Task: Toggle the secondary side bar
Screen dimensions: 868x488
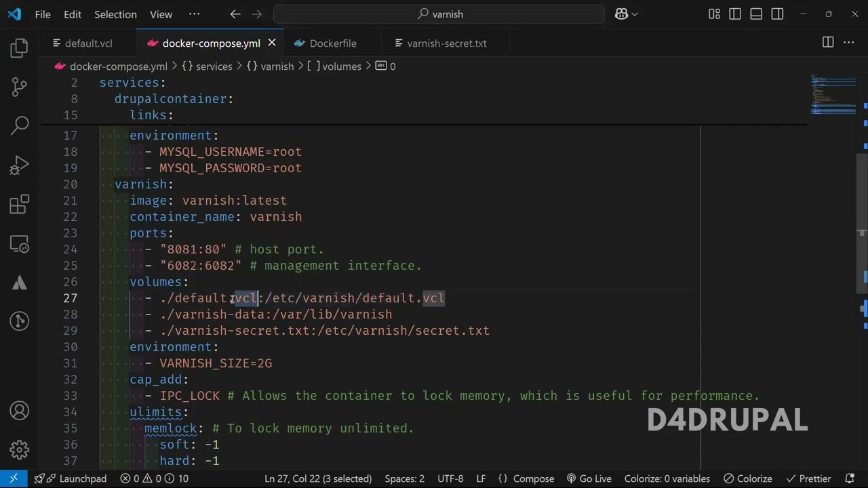Action: (x=777, y=14)
